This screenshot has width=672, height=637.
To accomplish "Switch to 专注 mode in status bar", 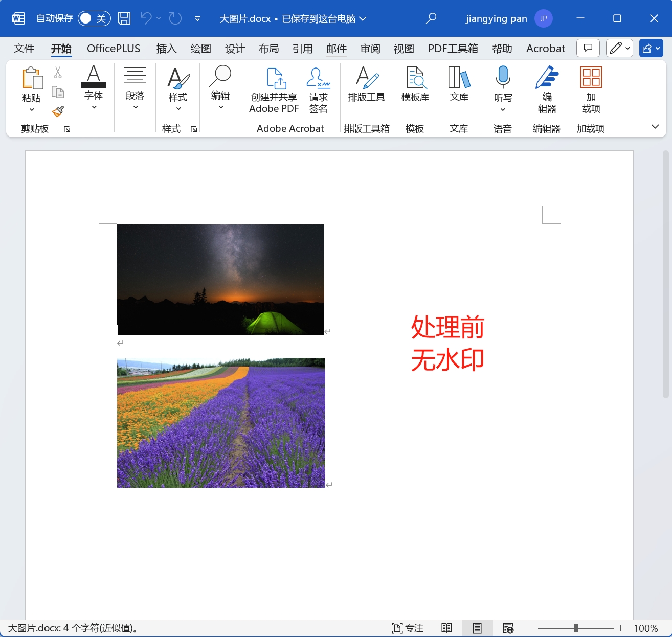I will coord(408,628).
